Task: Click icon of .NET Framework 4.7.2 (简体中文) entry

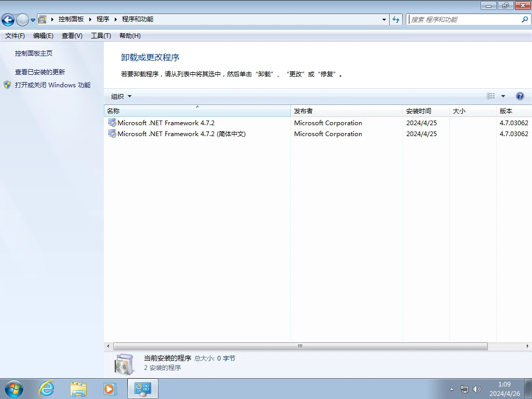Action: click(112, 134)
